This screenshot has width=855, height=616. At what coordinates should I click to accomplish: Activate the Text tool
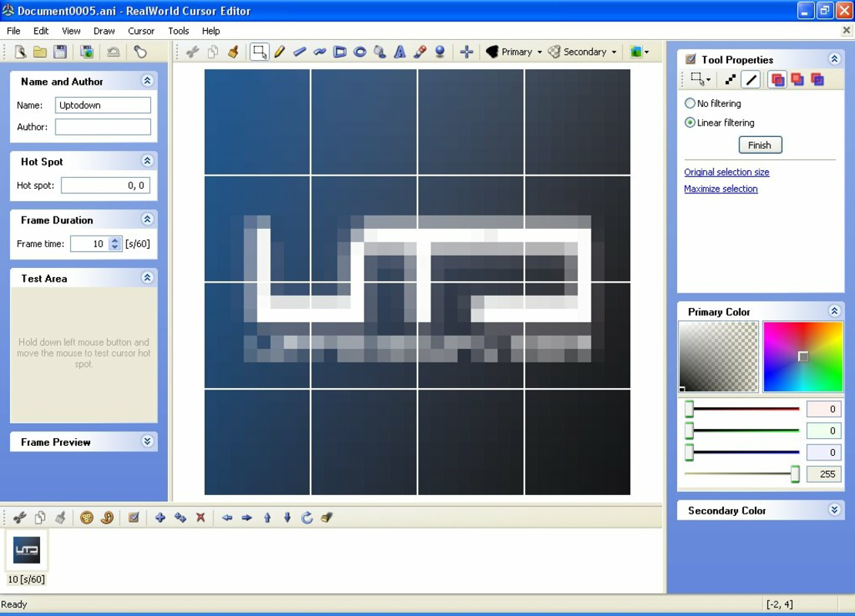pos(398,52)
